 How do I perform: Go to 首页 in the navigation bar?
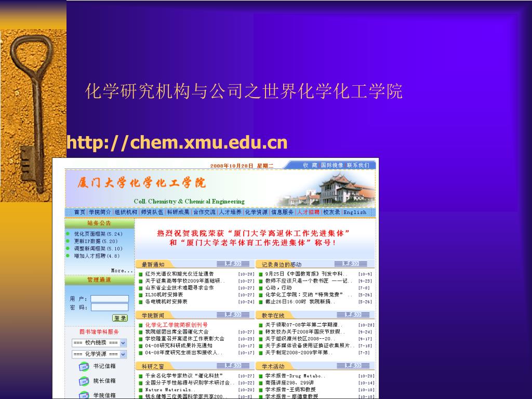(79, 212)
